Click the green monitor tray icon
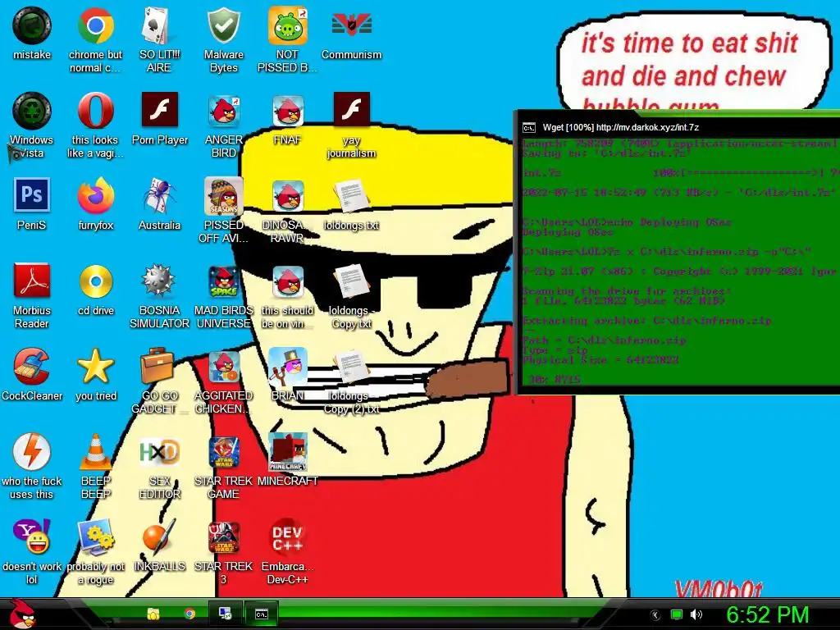840x630 pixels. point(676,615)
